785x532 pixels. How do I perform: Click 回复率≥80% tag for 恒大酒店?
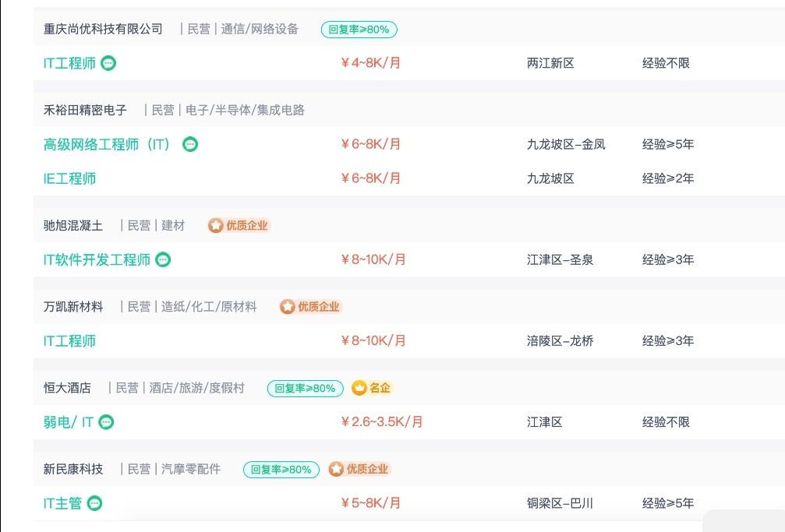pos(305,388)
